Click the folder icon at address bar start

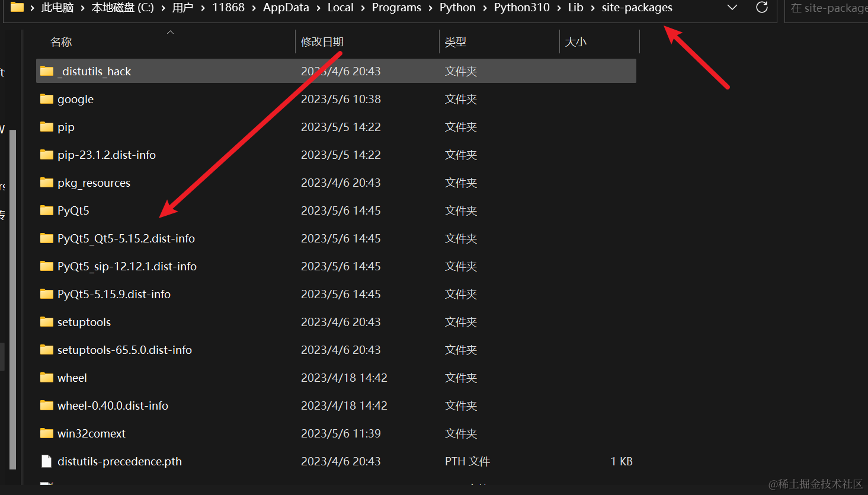tap(17, 7)
